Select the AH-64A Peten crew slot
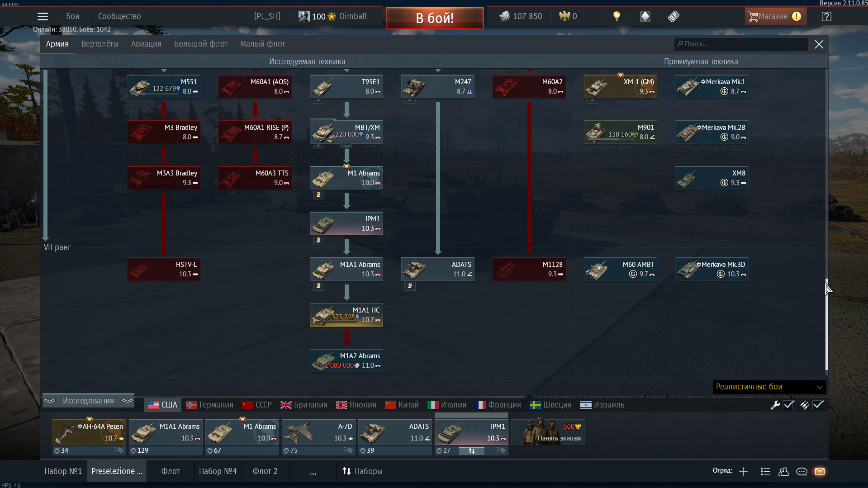The width and height of the screenshot is (868, 488). coord(89,432)
